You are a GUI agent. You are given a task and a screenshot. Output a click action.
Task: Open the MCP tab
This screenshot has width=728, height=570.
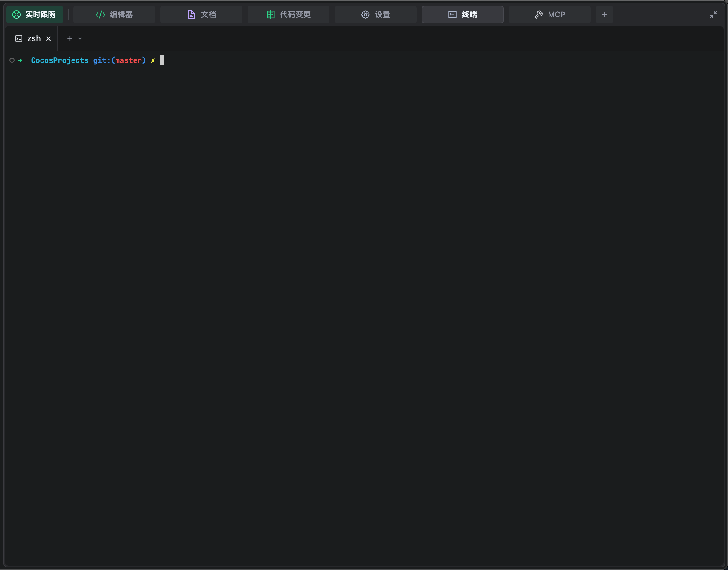pyautogui.click(x=556, y=14)
